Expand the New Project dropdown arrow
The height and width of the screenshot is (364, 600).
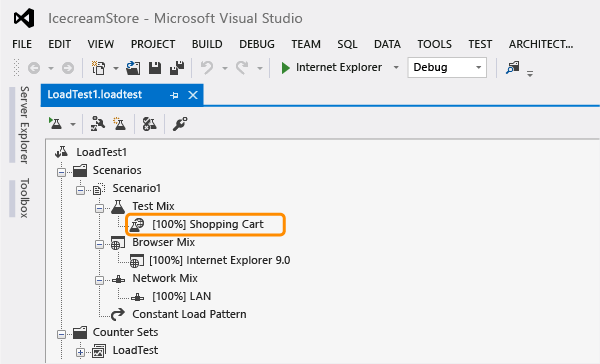click(x=116, y=69)
